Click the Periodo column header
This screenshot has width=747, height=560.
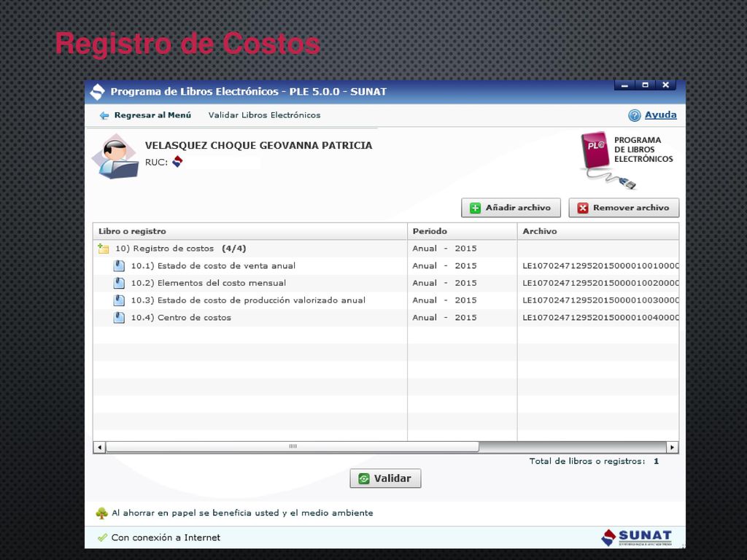coord(462,231)
